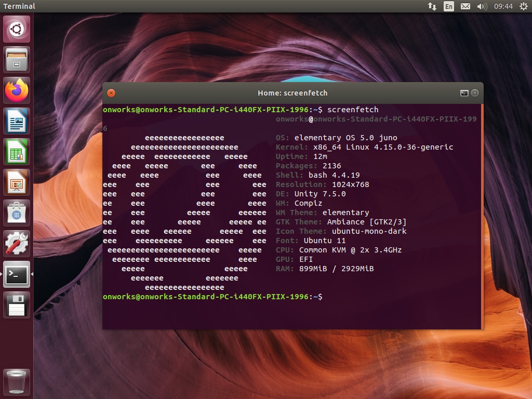The image size is (532, 399).
Task: Click the 'Shell: bash 4.4.19' line
Action: (318, 175)
